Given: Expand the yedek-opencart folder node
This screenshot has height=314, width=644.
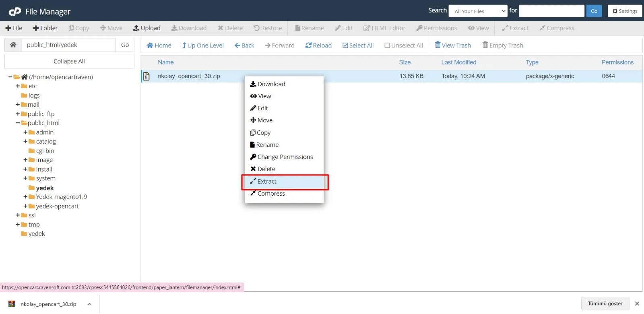Looking at the screenshot, I should click(x=25, y=206).
